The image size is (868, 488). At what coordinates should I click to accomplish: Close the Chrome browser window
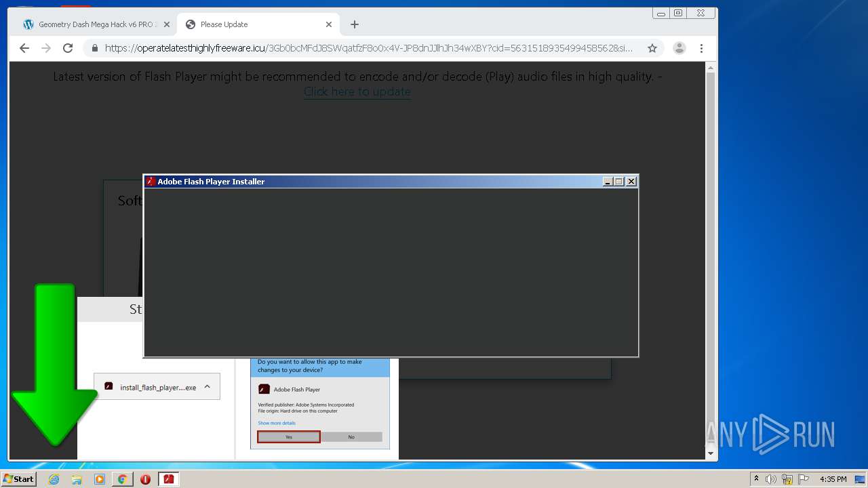[x=701, y=13]
